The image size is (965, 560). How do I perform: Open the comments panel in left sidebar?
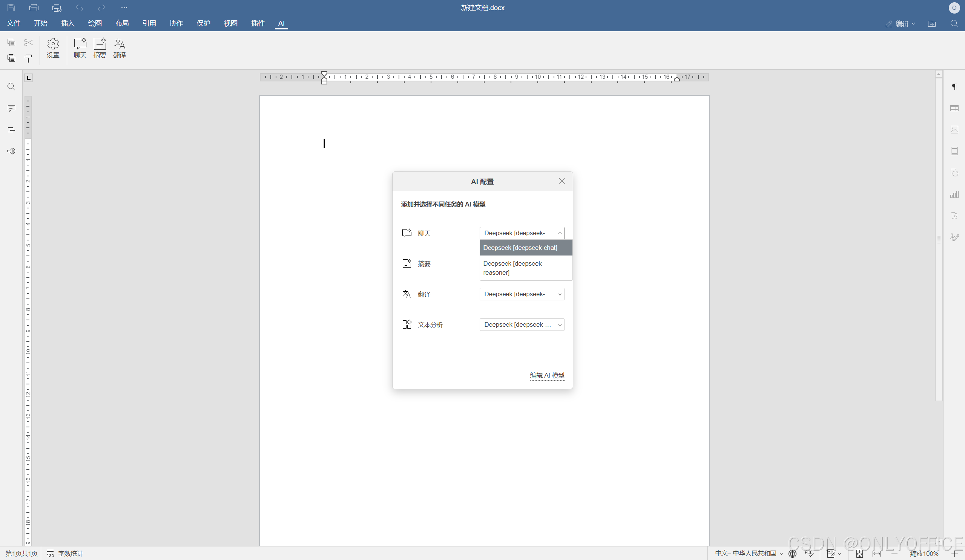click(11, 108)
